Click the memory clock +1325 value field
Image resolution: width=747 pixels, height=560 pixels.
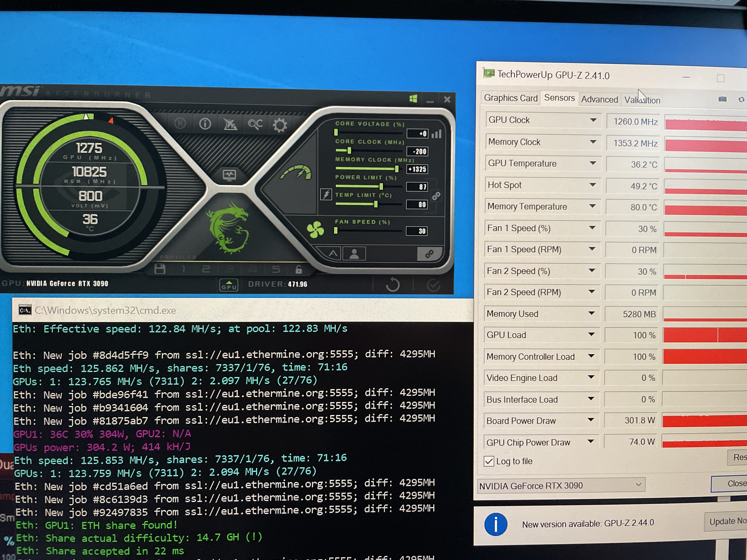pyautogui.click(x=418, y=169)
